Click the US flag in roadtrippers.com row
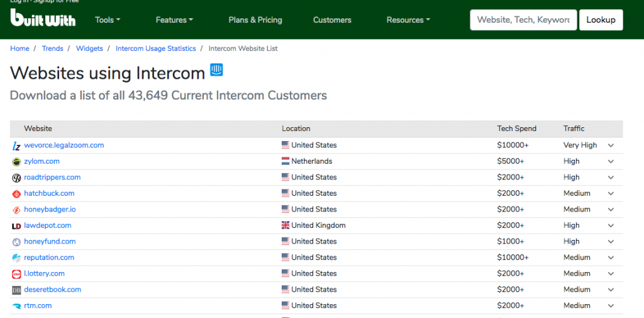644x318 pixels. [286, 178]
